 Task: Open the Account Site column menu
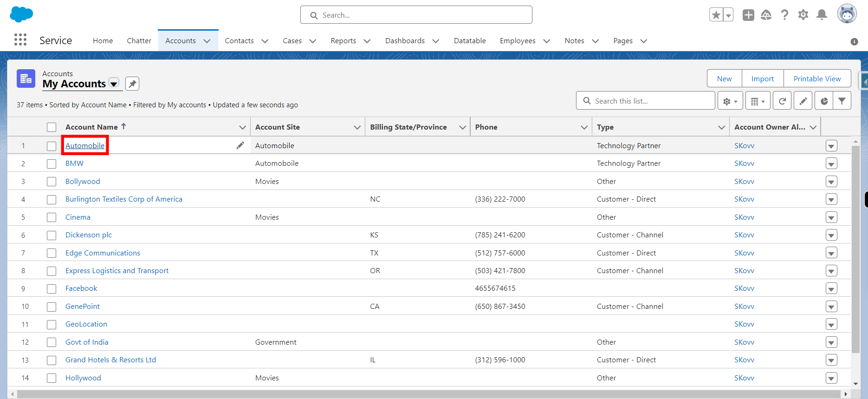tap(357, 127)
